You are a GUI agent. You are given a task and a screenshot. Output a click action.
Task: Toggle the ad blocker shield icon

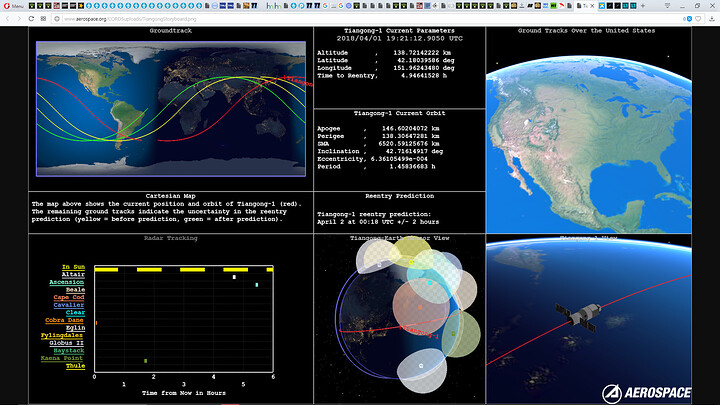point(689,19)
